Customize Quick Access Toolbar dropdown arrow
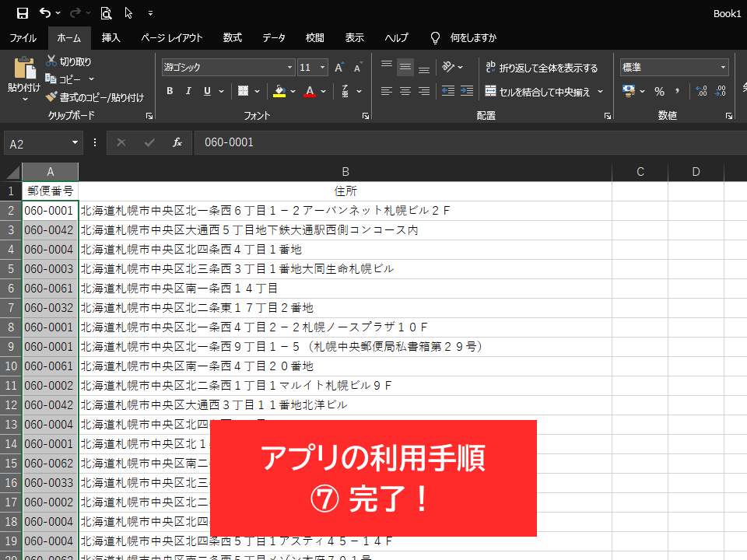The height and width of the screenshot is (560, 747). tap(150, 13)
